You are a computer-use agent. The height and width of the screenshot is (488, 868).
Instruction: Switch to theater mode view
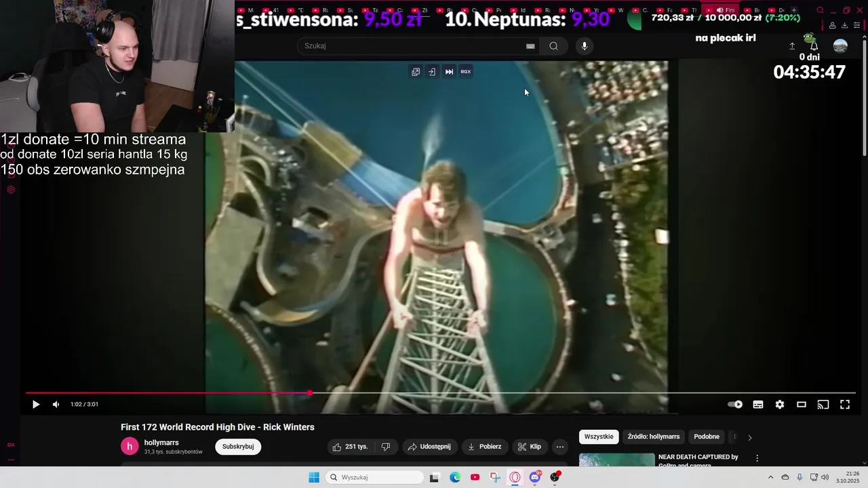[802, 405]
